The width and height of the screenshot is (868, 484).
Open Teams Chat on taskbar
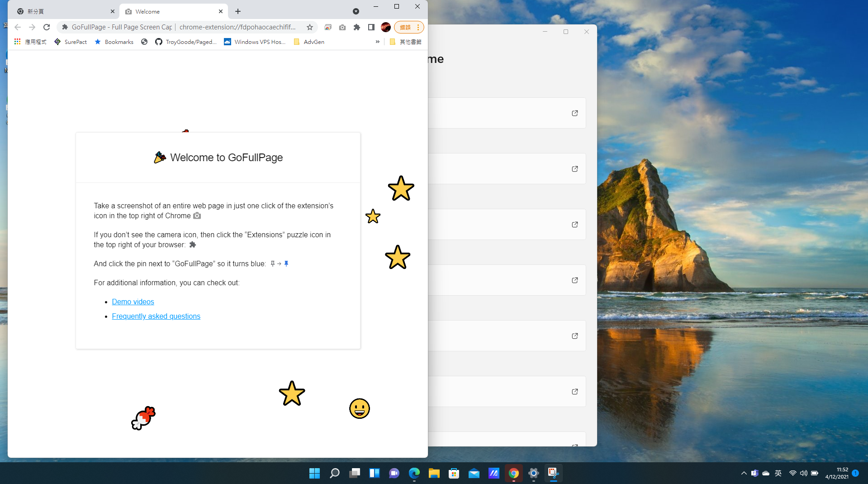pyautogui.click(x=394, y=473)
